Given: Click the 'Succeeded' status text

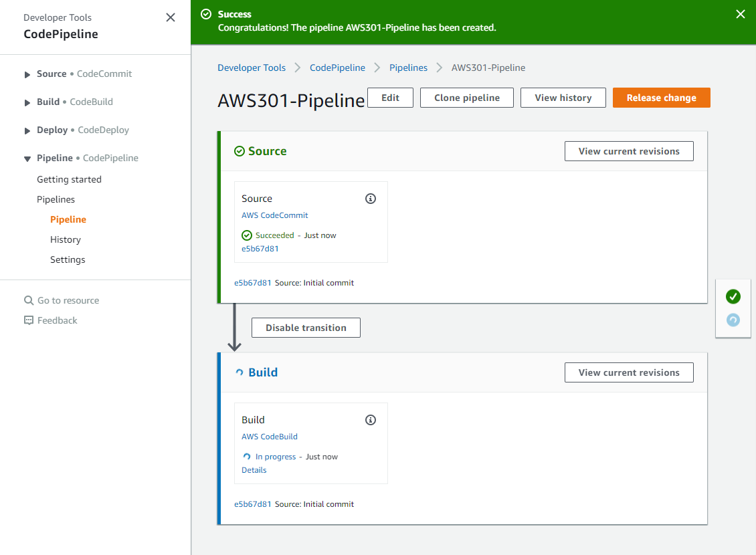Looking at the screenshot, I should coord(274,235).
